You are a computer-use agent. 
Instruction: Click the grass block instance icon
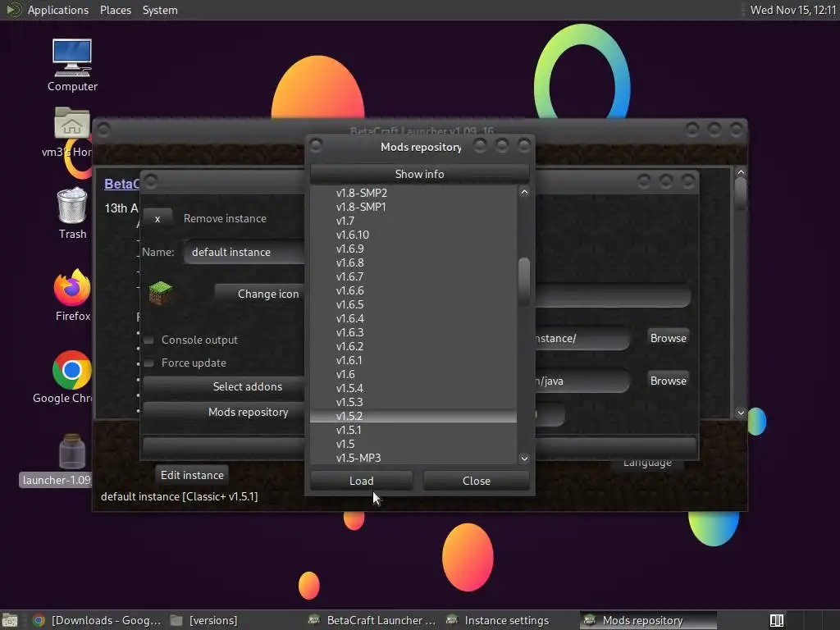(160, 293)
